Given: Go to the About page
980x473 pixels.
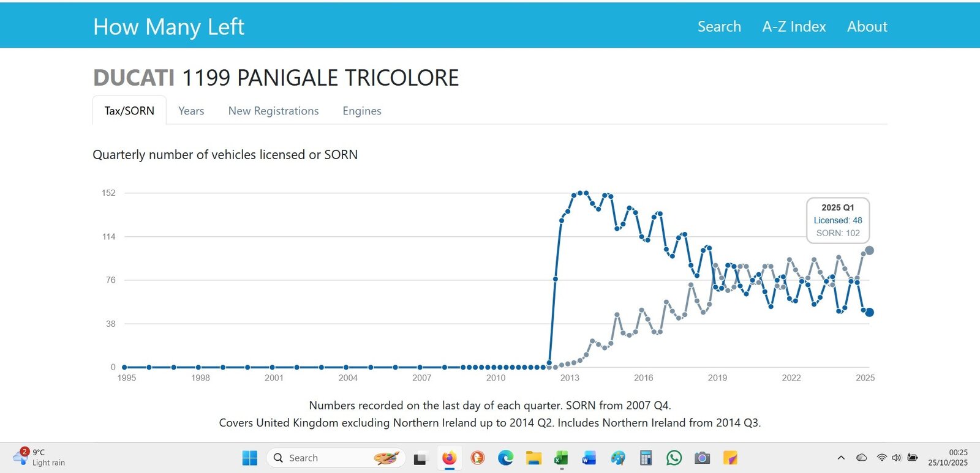Looking at the screenshot, I should (x=867, y=27).
